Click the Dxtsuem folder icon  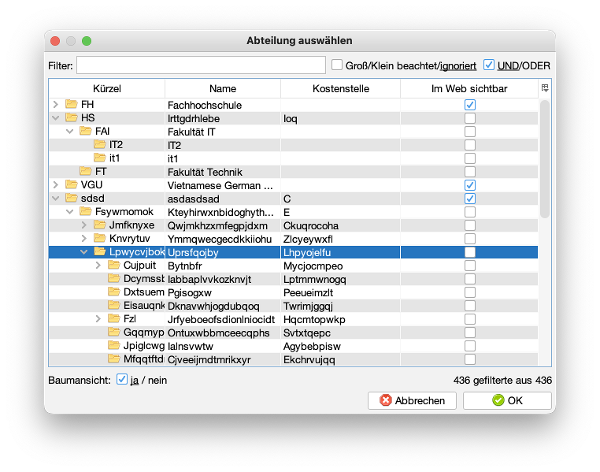(x=114, y=293)
